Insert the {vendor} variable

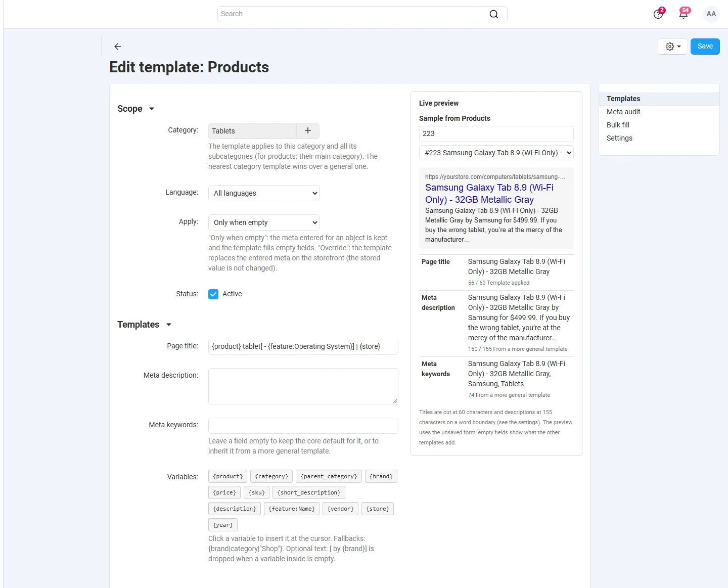click(x=341, y=509)
